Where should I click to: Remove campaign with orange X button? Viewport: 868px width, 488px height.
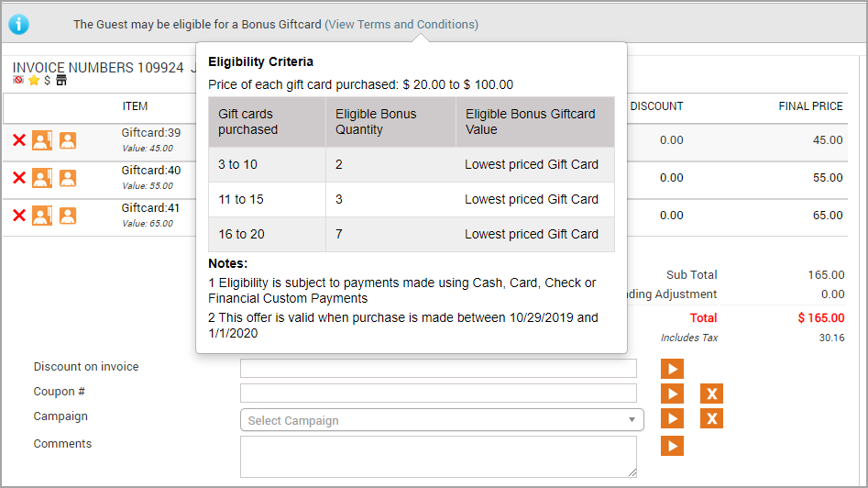[x=711, y=418]
